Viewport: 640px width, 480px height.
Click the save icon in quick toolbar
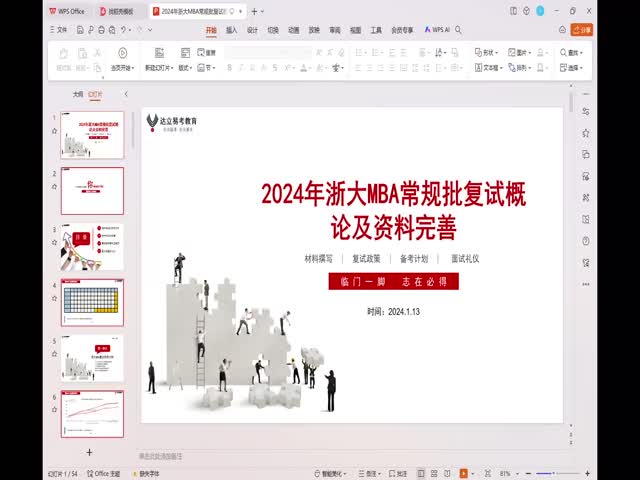coord(80,30)
